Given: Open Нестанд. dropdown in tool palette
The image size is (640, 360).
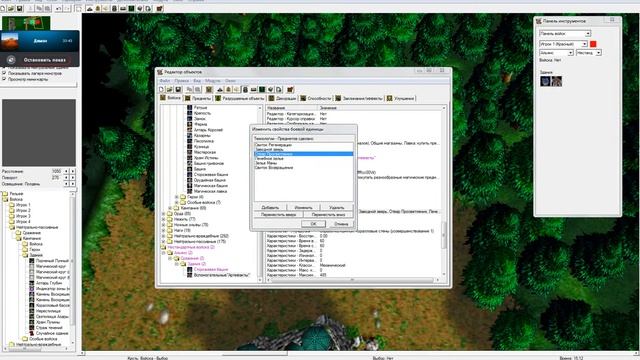Looking at the screenshot, I should click(589, 53).
